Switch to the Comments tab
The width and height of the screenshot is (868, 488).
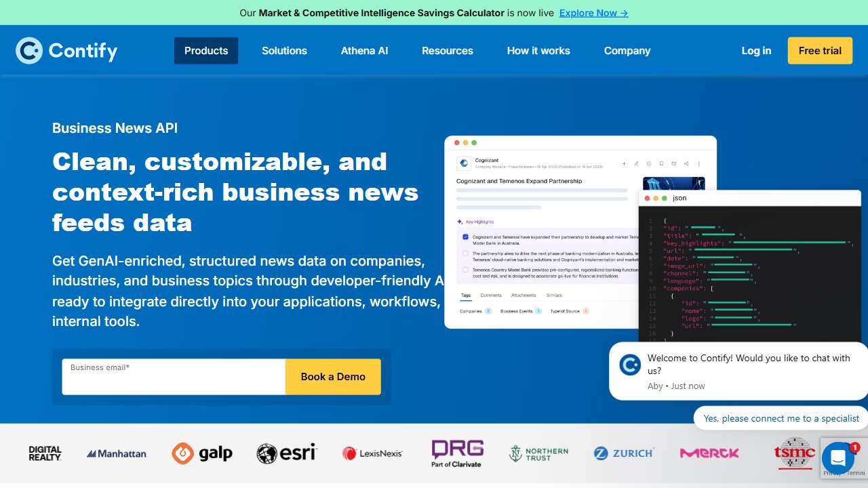pos(491,295)
